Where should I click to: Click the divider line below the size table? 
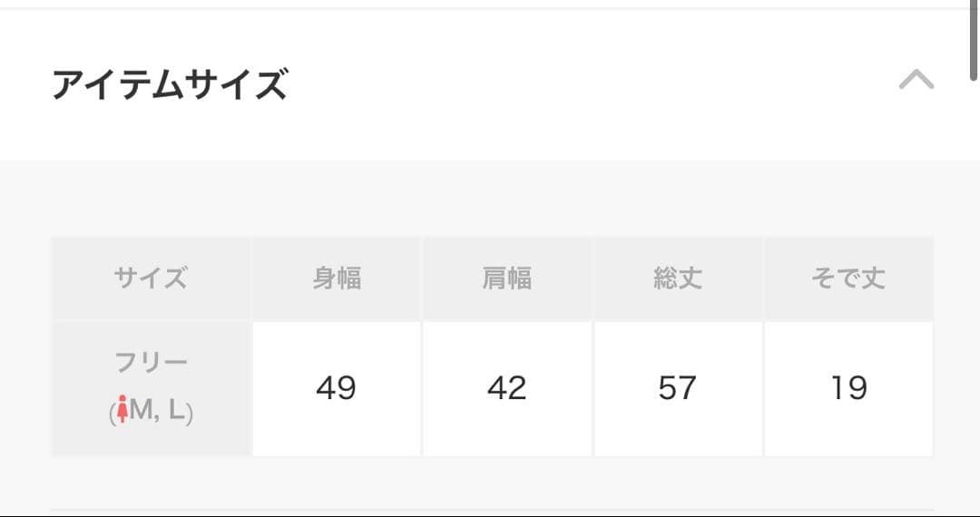tap(492, 510)
